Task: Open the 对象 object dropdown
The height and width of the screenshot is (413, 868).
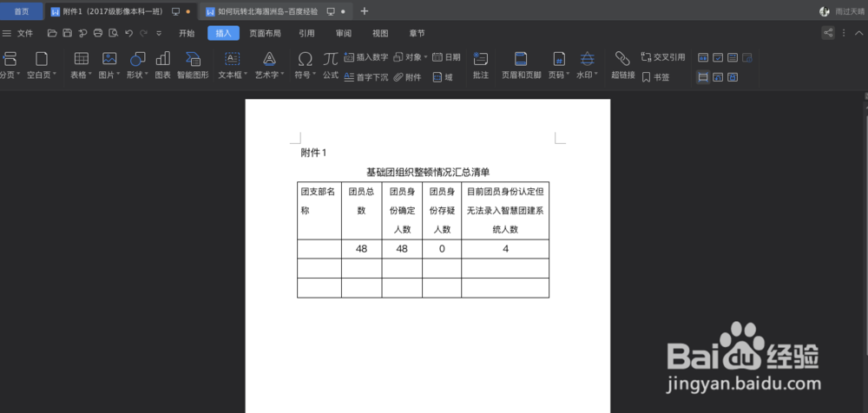Action: 411,57
